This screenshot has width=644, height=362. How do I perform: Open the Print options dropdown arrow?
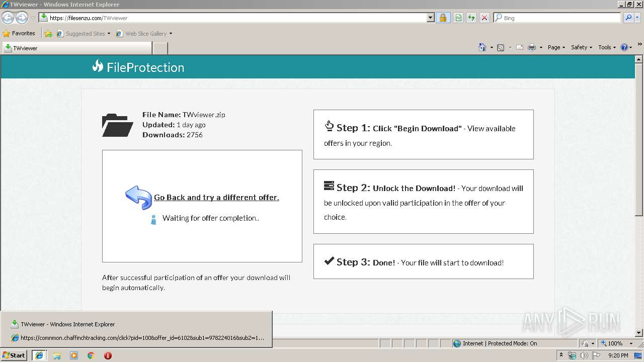541,47
